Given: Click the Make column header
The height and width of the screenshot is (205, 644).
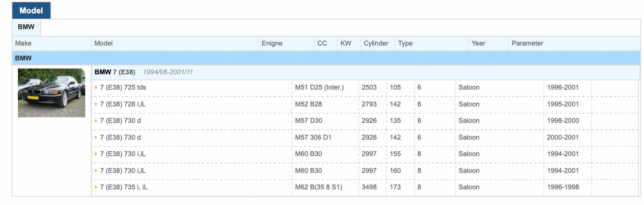Looking at the screenshot, I should (24, 44).
